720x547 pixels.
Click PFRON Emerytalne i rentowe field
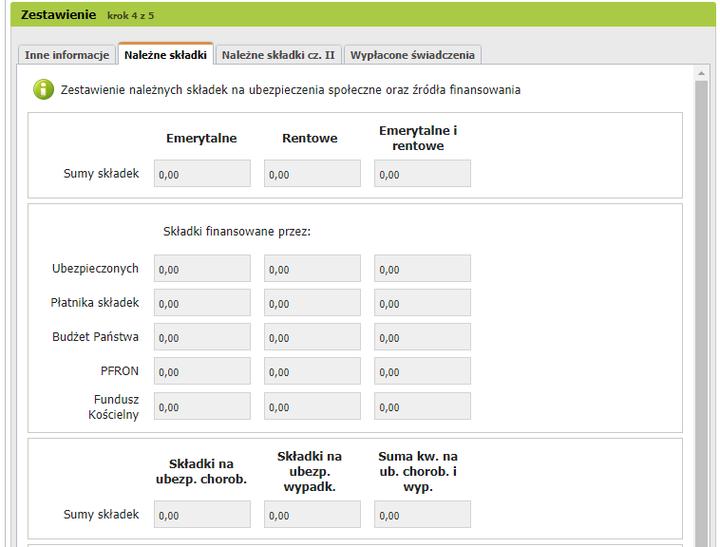422,371
